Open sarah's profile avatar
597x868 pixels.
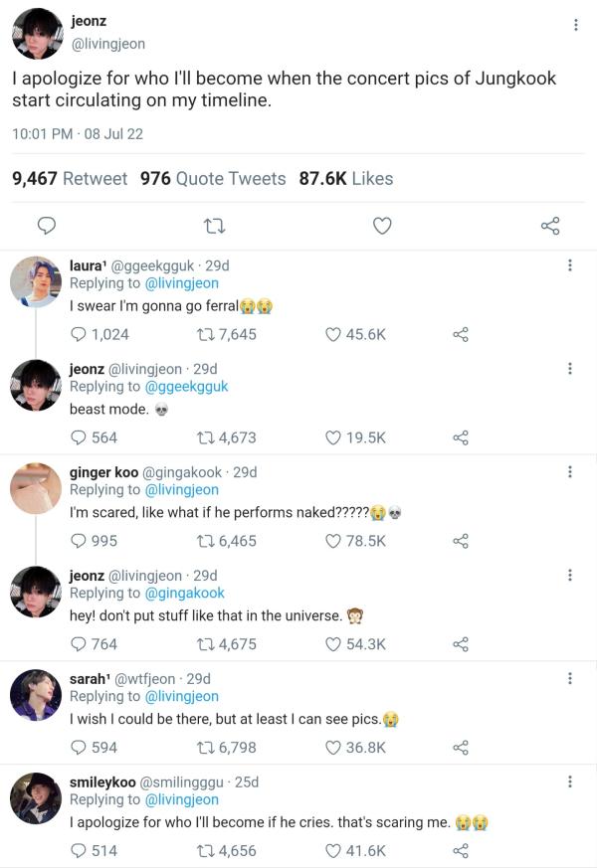tap(36, 695)
